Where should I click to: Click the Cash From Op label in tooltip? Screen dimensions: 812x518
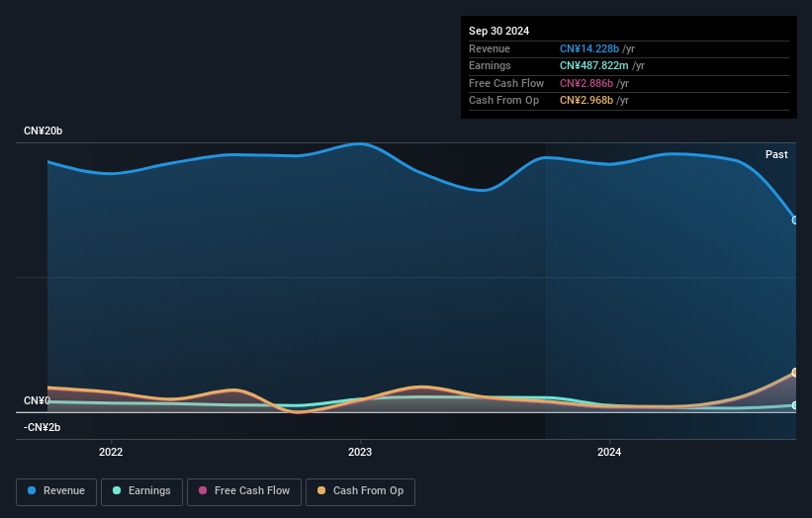click(503, 101)
